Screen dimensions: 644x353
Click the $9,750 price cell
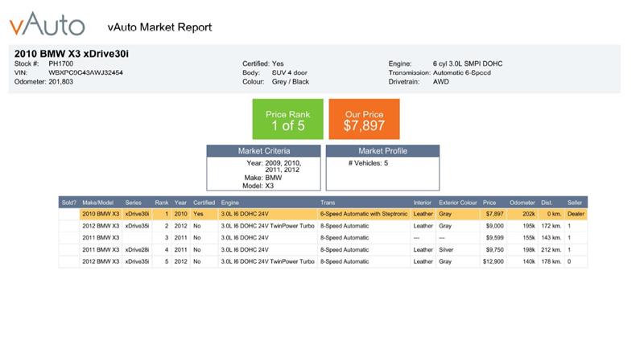(x=494, y=249)
